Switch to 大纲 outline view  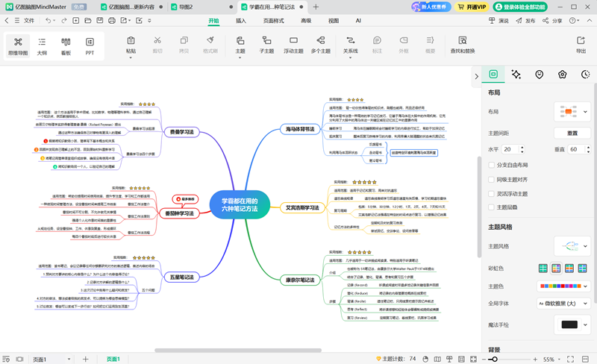pyautogui.click(x=43, y=45)
